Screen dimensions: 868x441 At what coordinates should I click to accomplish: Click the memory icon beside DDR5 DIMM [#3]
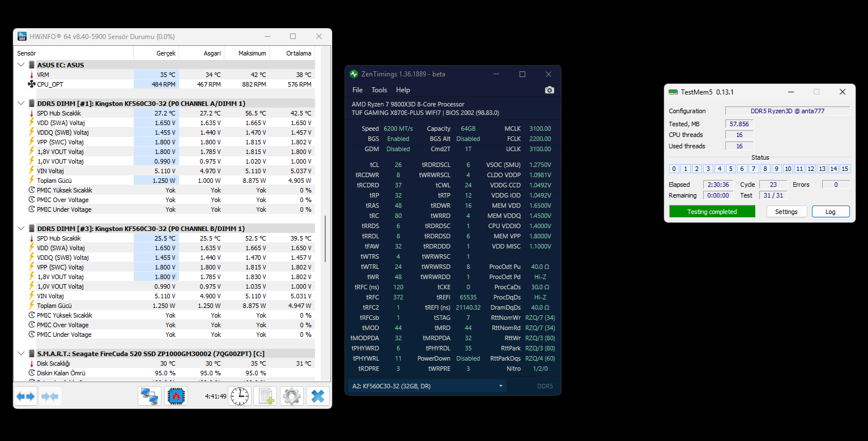click(32, 229)
